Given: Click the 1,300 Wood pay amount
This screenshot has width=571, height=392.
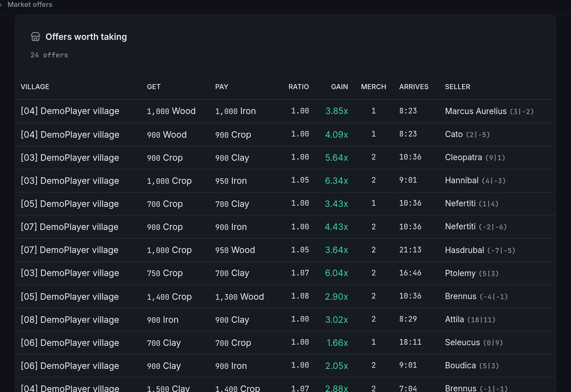Looking at the screenshot, I should [239, 297].
